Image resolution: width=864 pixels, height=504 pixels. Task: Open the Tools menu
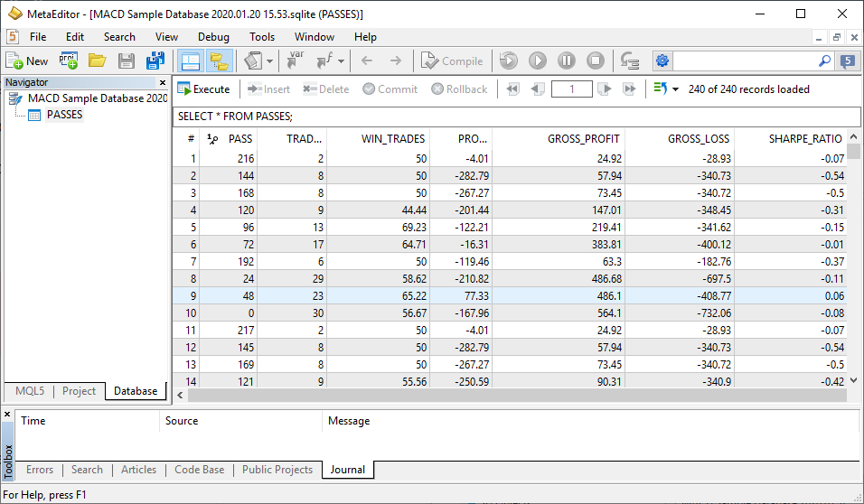262,37
